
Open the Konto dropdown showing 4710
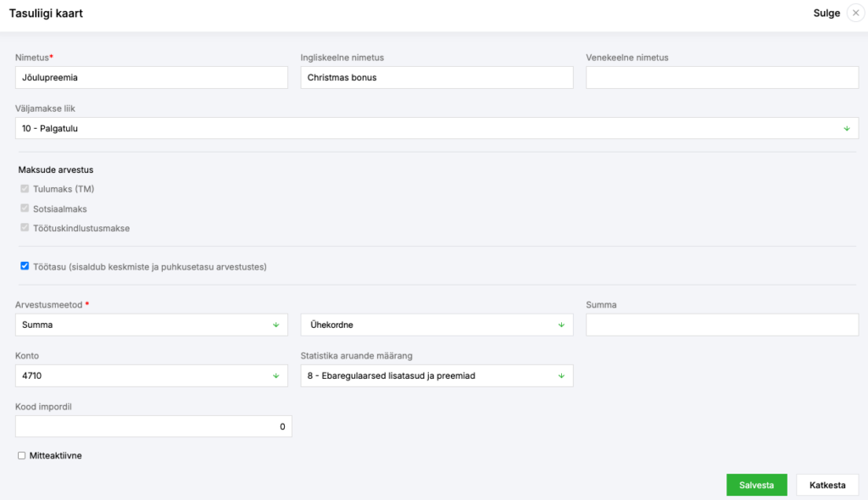(x=151, y=376)
